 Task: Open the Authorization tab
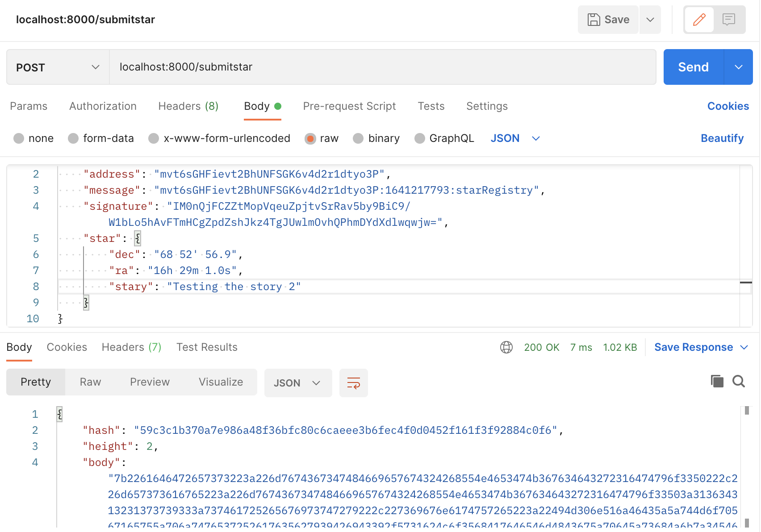coord(103,106)
